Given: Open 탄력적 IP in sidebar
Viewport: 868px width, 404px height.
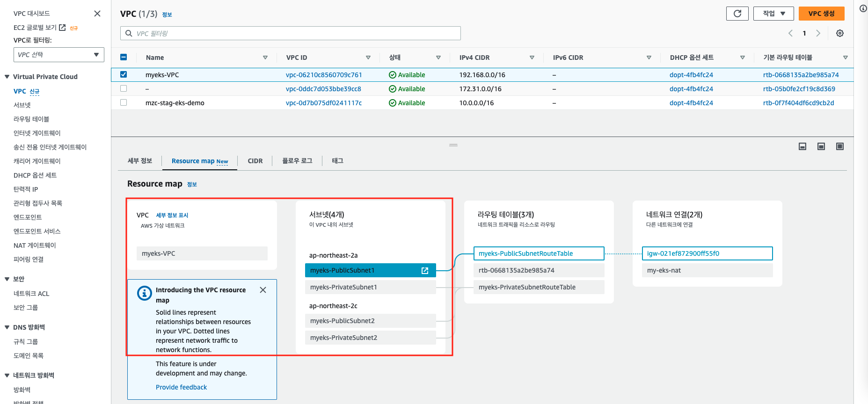Looking at the screenshot, I should (x=26, y=189).
